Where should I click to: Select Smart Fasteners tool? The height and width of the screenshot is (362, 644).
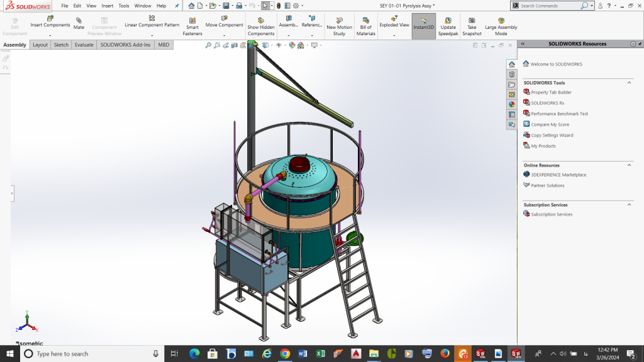tap(192, 21)
